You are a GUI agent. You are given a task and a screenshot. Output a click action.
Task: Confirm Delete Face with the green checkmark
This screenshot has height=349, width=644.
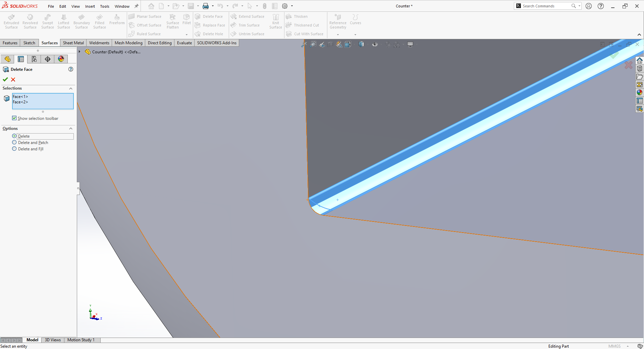tap(5, 80)
